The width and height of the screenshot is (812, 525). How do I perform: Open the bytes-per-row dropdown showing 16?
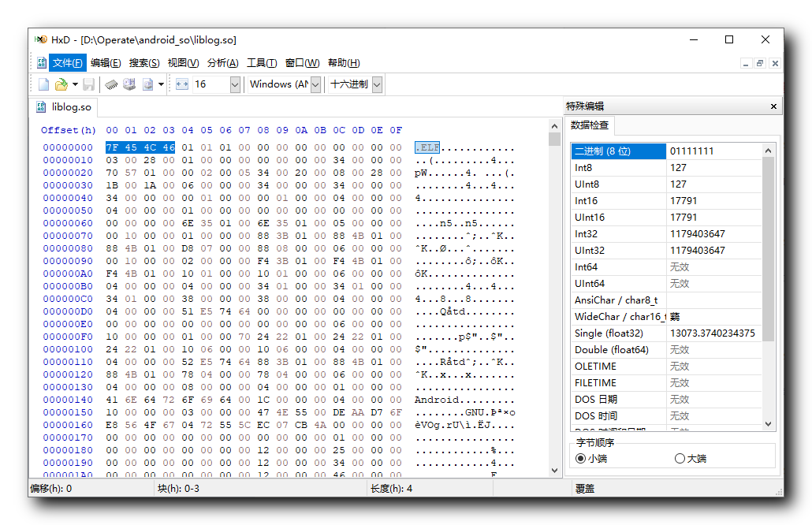(233, 84)
